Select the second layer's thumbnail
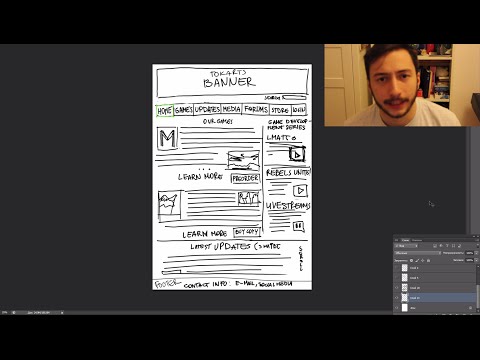480x360 pixels. click(x=405, y=278)
